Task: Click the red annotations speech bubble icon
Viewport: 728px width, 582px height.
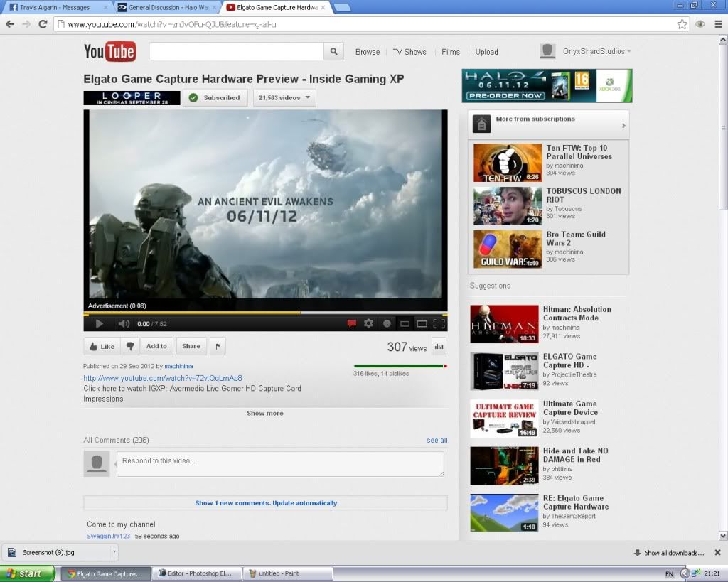Action: pyautogui.click(x=351, y=323)
